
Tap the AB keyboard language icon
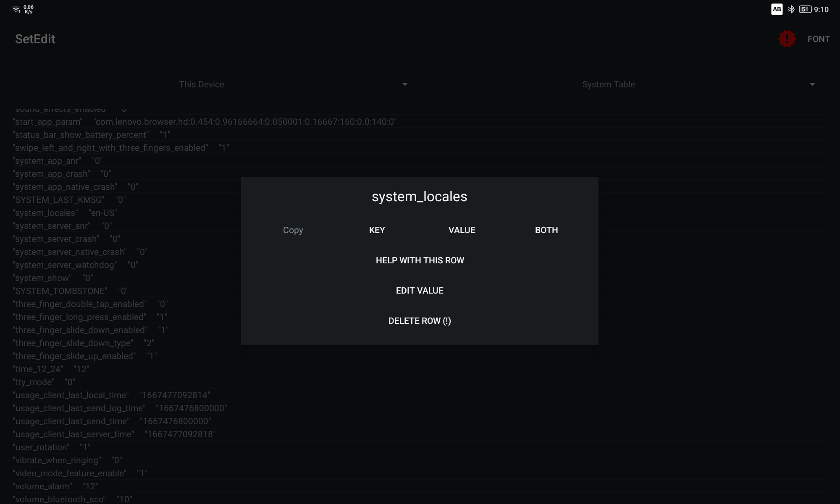tap(777, 9)
